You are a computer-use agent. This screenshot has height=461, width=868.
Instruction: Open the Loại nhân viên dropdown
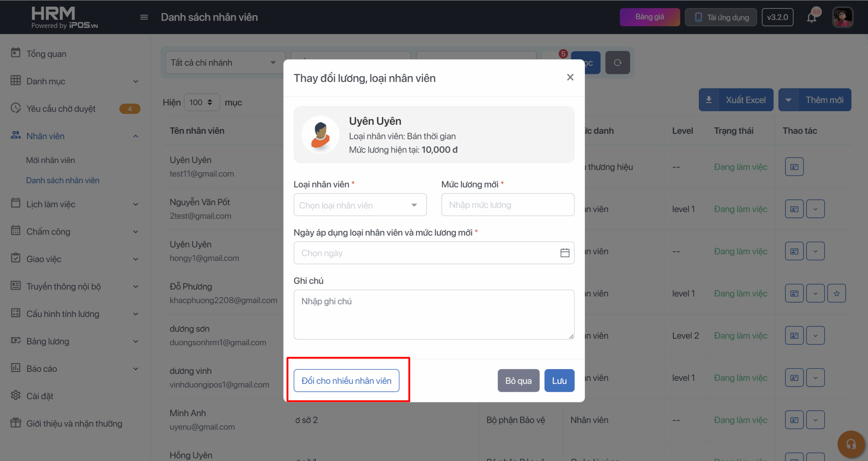[360, 205]
